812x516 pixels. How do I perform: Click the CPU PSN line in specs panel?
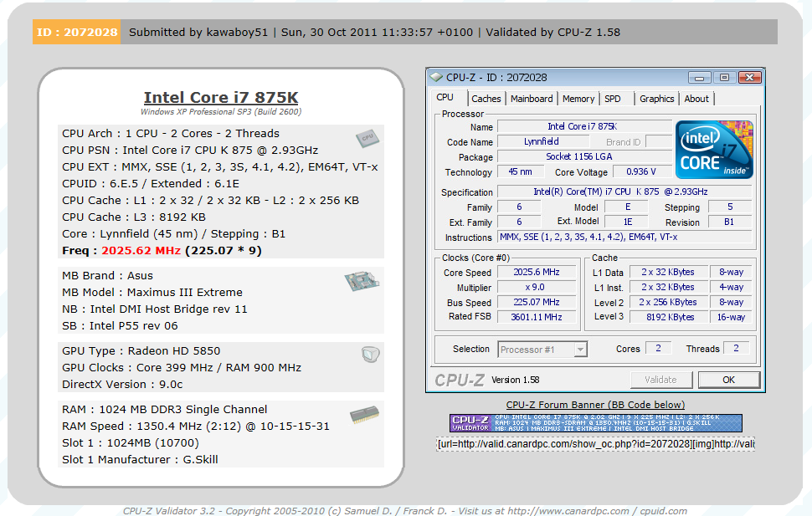190,150
